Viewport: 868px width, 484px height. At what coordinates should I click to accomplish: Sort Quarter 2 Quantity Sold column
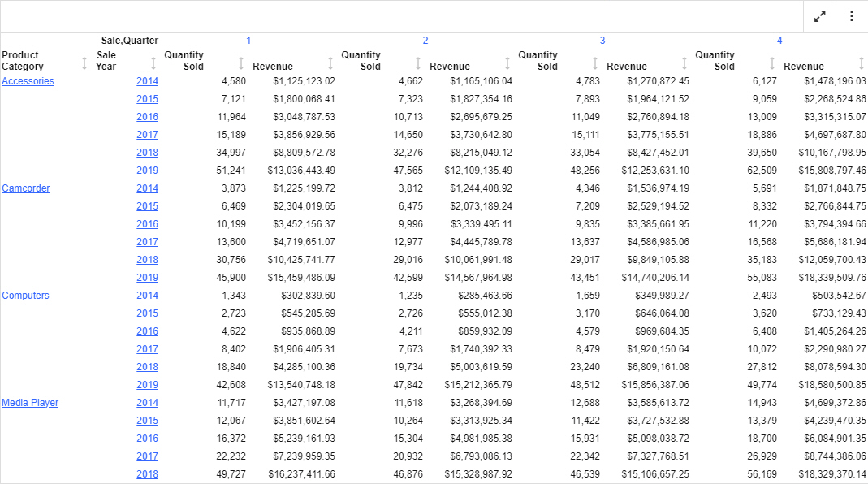tap(418, 63)
